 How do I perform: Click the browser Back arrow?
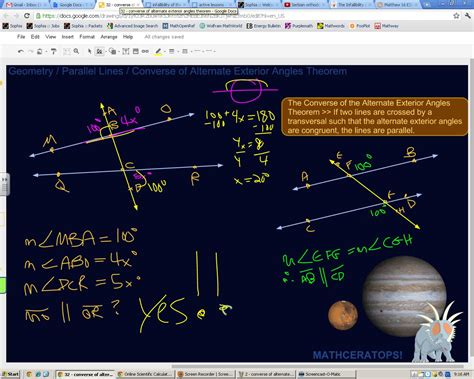point(7,16)
